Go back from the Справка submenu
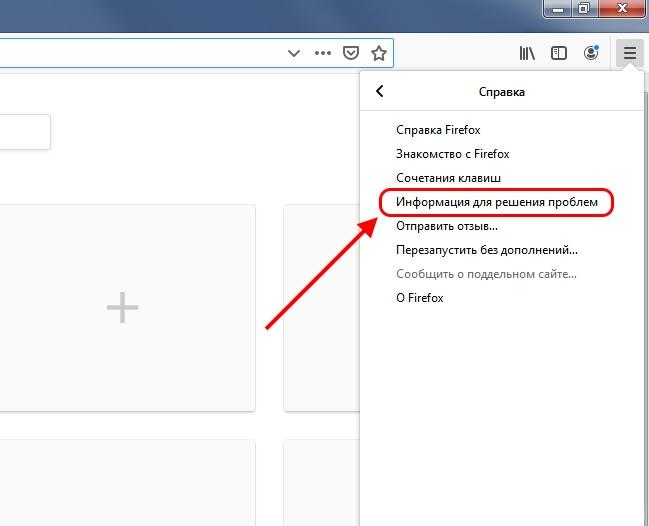The height and width of the screenshot is (526, 649). [380, 91]
